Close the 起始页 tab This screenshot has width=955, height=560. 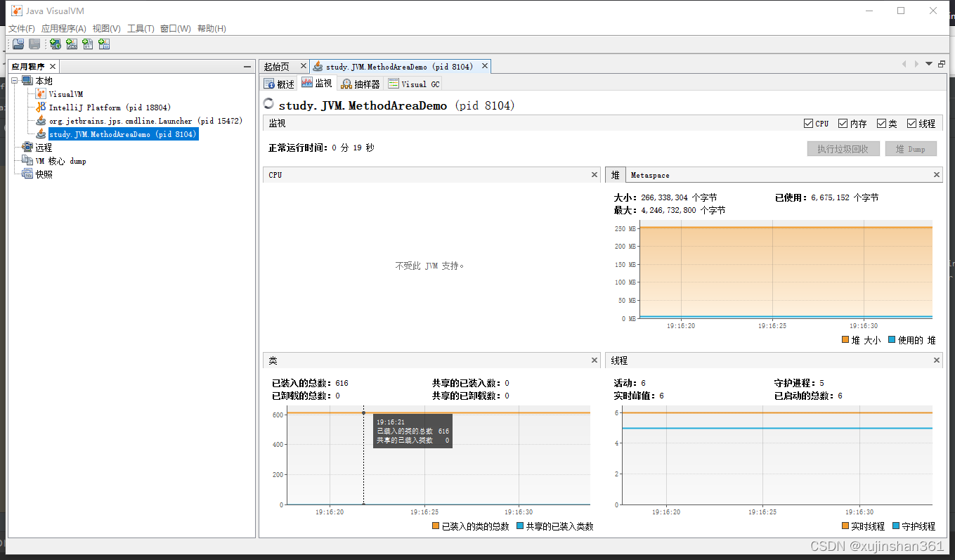304,66
